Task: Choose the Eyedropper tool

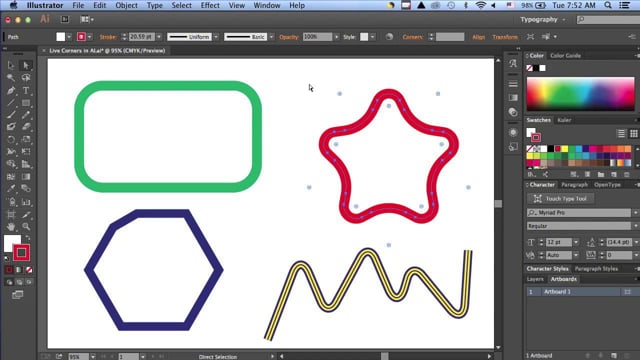Action: click(11, 189)
